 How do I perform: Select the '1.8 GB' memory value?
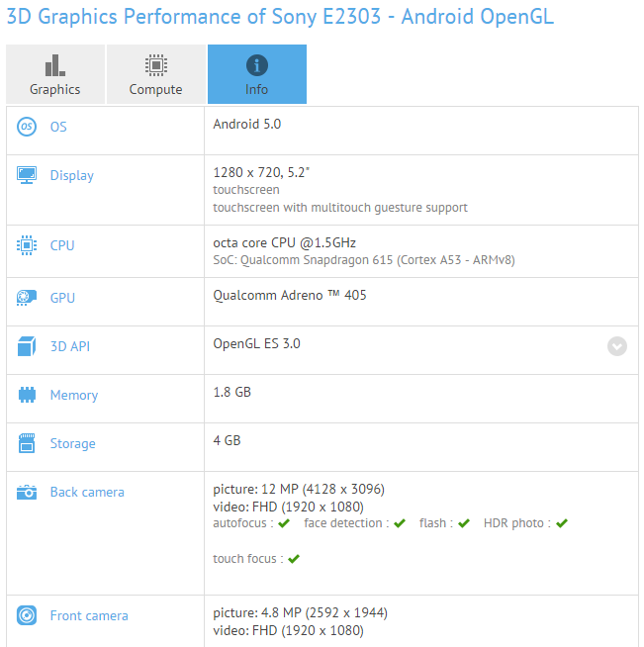pyautogui.click(x=231, y=392)
